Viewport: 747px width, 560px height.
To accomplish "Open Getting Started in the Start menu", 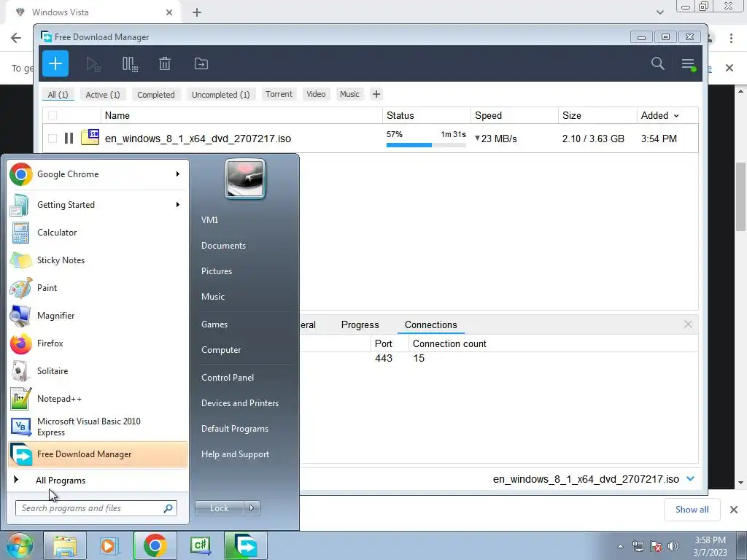I will point(98,205).
